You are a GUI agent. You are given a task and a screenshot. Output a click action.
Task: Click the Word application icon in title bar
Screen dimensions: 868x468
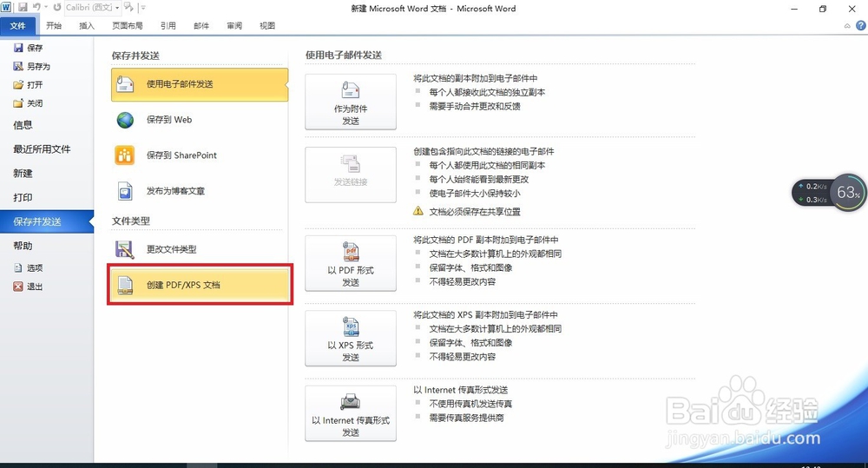pyautogui.click(x=6, y=7)
